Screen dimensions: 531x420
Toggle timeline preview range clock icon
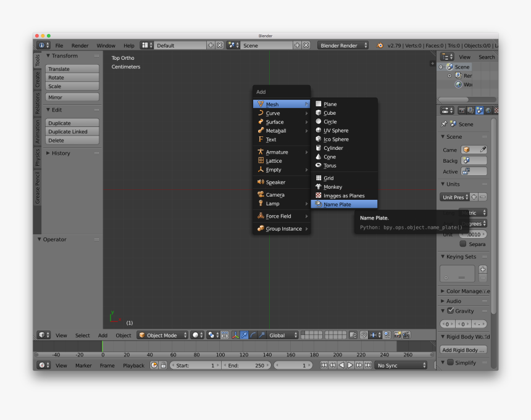tap(154, 365)
